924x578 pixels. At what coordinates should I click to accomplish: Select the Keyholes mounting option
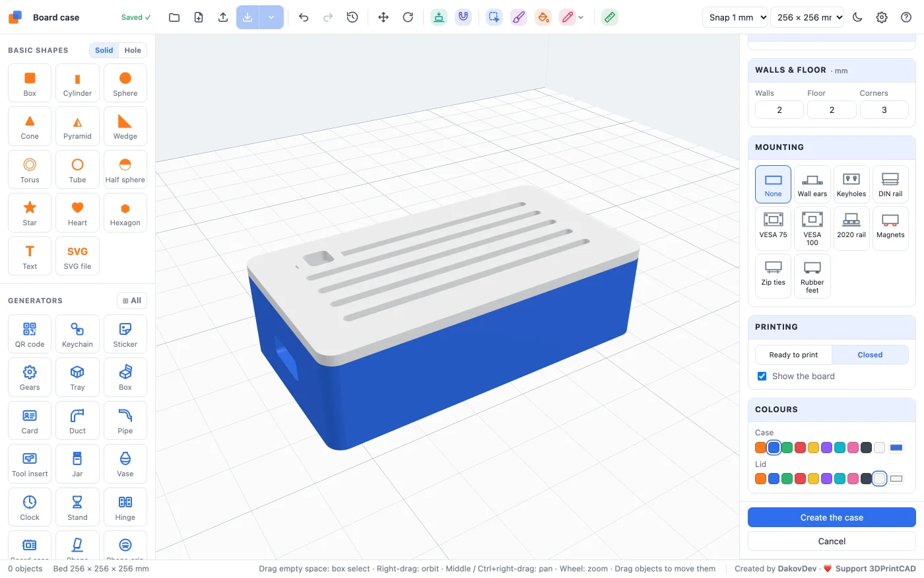click(851, 184)
